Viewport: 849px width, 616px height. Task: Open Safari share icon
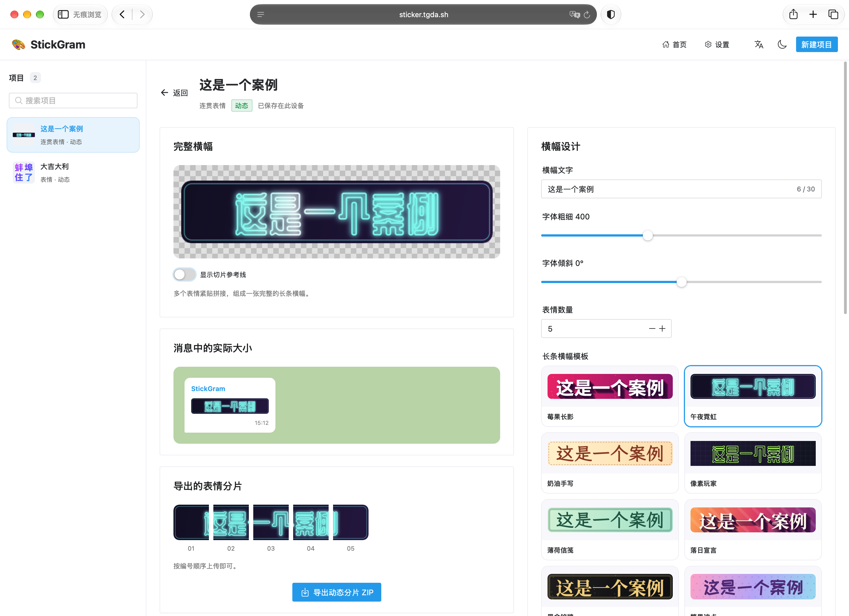[x=793, y=15]
